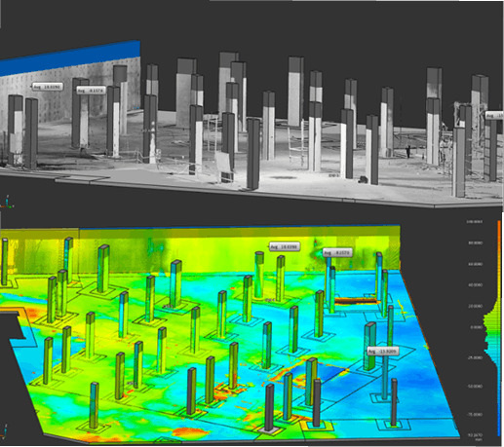Click the -75.0000 value on the color scale
Screen dimensions: 504x447
click(x=475, y=415)
